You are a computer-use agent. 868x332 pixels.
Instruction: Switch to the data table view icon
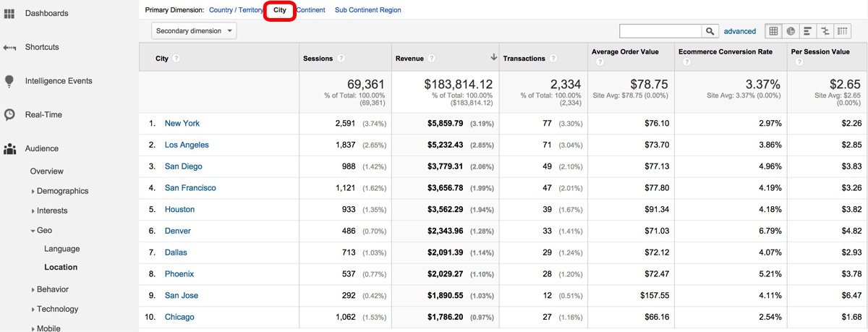coord(774,31)
